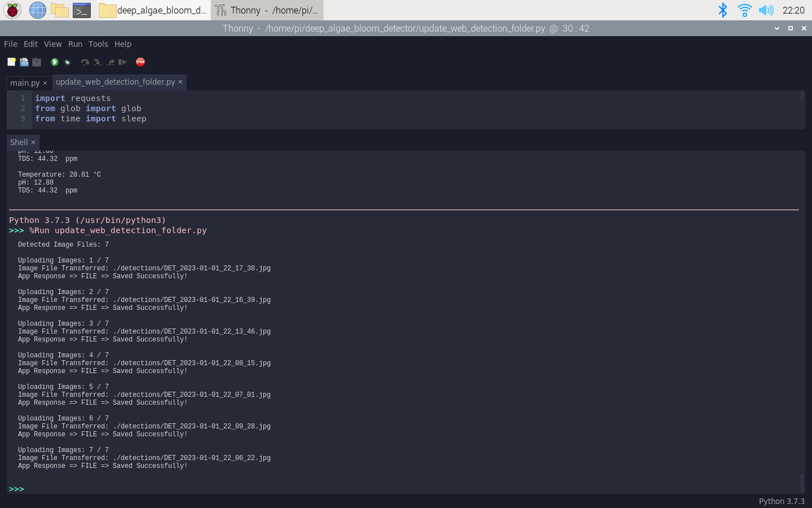812x508 pixels.
Task: Create a new file in Thonny
Action: click(x=11, y=62)
